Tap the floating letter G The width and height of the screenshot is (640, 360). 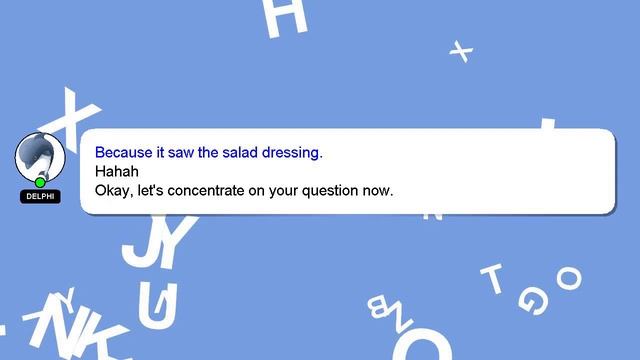[533, 301]
